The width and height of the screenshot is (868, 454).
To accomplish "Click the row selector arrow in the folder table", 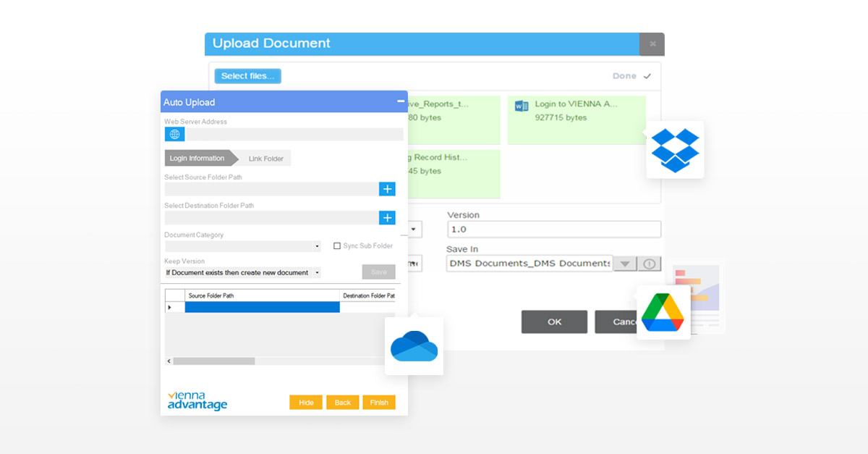I will click(171, 308).
